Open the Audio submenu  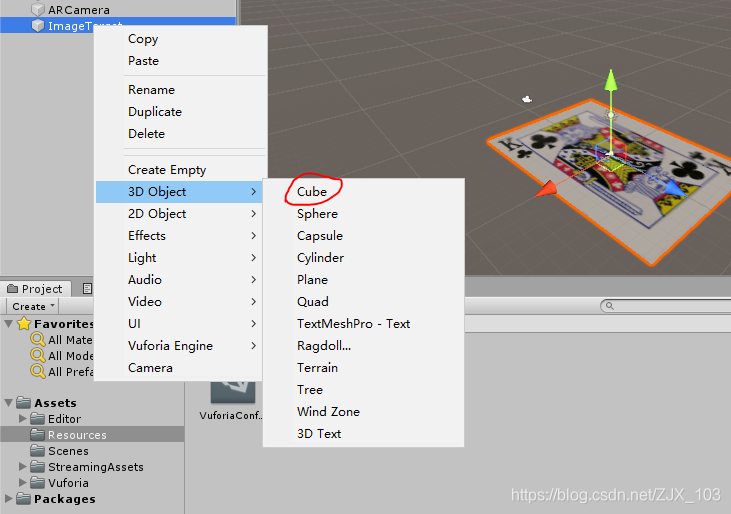click(179, 280)
